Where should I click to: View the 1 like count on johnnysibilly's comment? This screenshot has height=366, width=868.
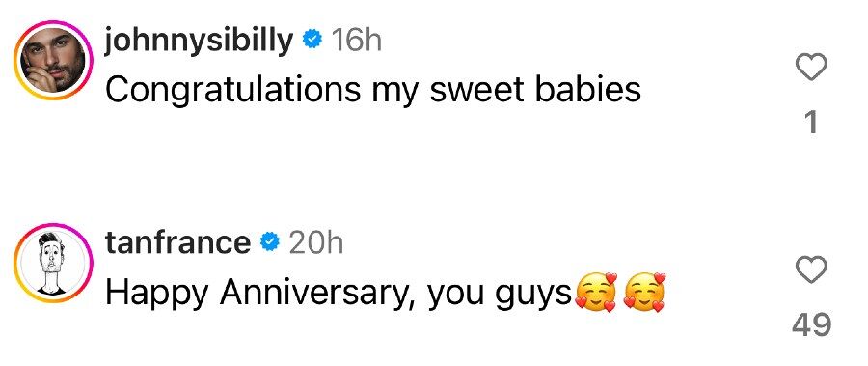pyautogui.click(x=811, y=122)
